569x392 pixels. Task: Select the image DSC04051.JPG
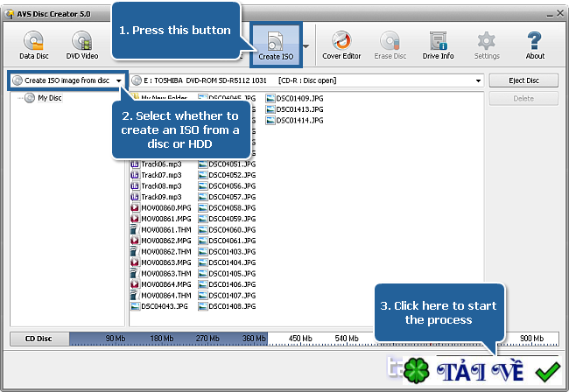(228, 164)
